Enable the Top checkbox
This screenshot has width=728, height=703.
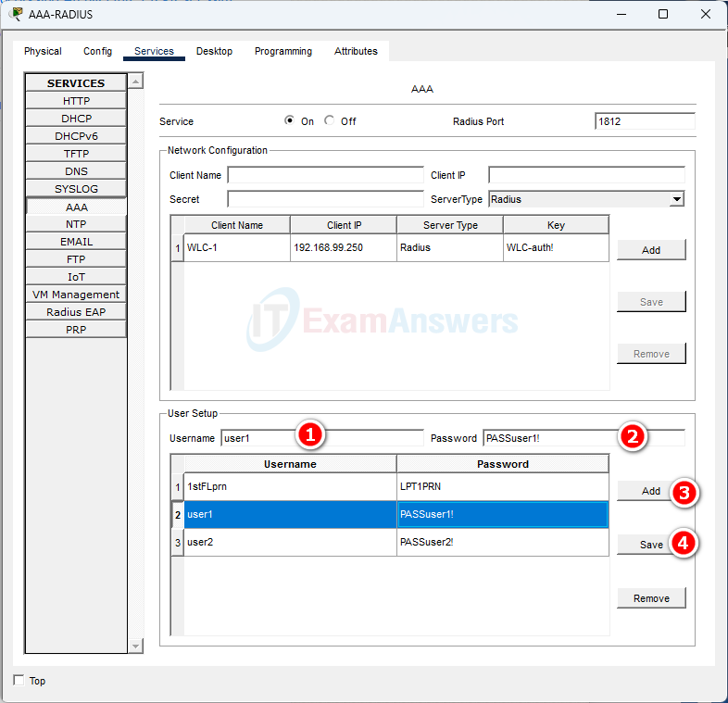click(x=19, y=680)
